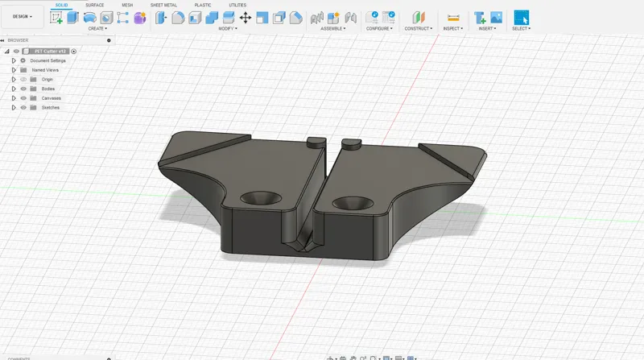
Task: Open the Measure tool under Inspect
Action: (x=453, y=18)
